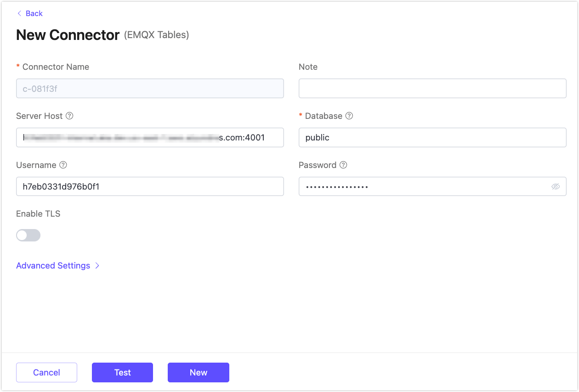Click the left chevron beside Back

pos(19,14)
